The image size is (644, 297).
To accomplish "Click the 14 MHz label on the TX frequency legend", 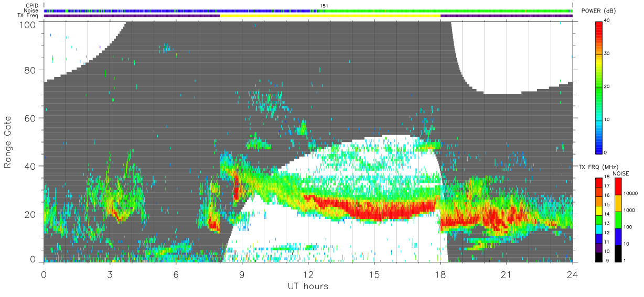I will [x=607, y=215].
